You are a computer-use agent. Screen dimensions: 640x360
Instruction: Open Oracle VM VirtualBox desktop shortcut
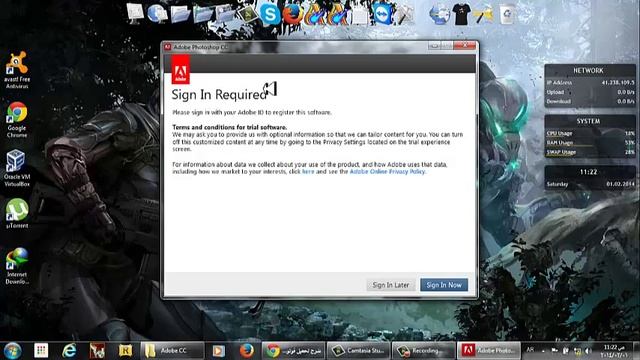click(17, 168)
